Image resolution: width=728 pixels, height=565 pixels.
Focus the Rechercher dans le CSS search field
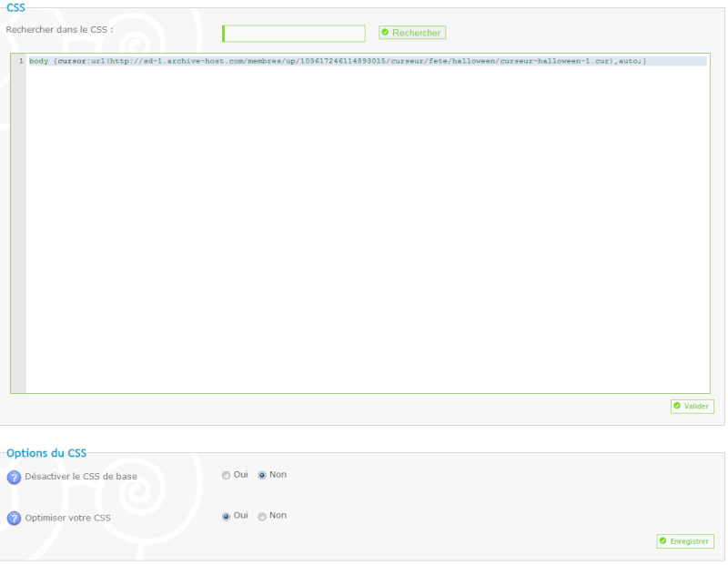[294, 34]
